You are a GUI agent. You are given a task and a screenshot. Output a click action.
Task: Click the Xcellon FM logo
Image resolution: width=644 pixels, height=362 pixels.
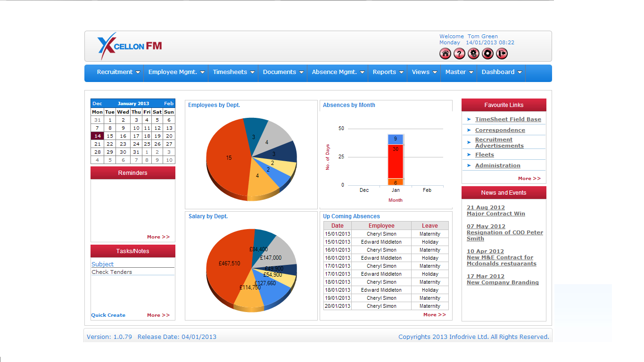point(129,46)
